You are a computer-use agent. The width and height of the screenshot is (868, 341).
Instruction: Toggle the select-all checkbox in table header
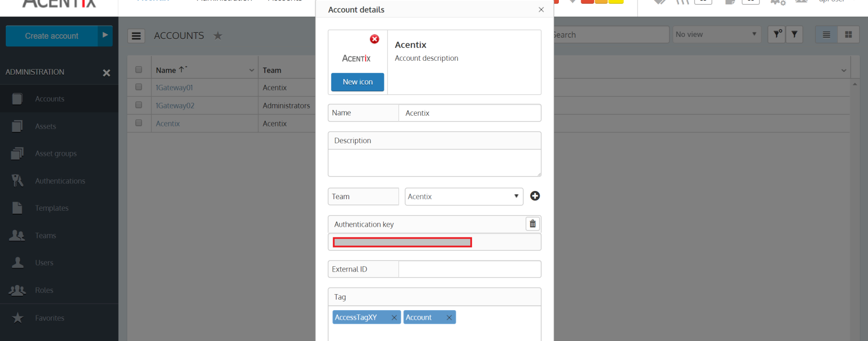(x=139, y=70)
